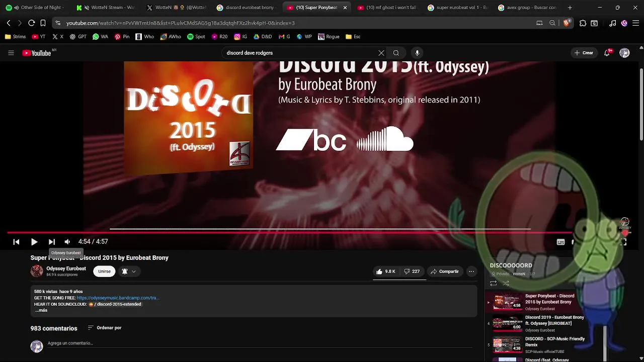Mute the video volume

click(67, 242)
